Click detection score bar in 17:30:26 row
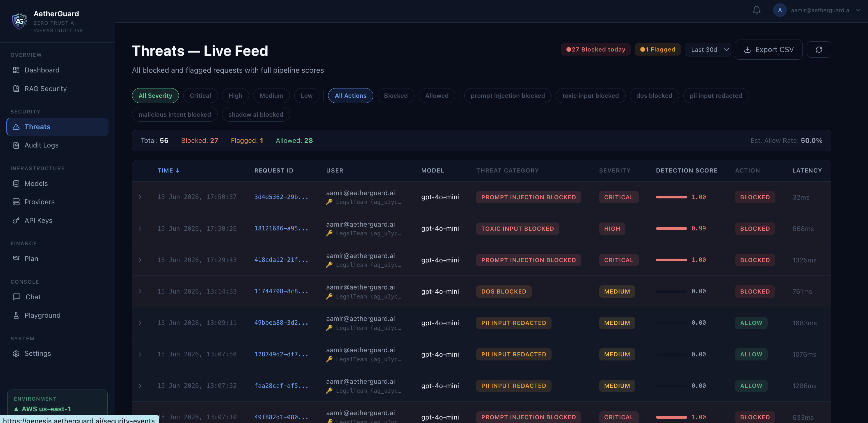 (x=671, y=229)
